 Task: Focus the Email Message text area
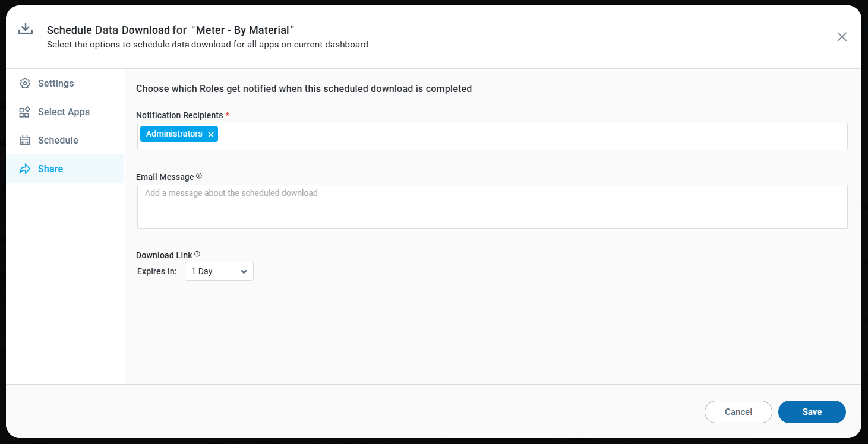pos(492,207)
